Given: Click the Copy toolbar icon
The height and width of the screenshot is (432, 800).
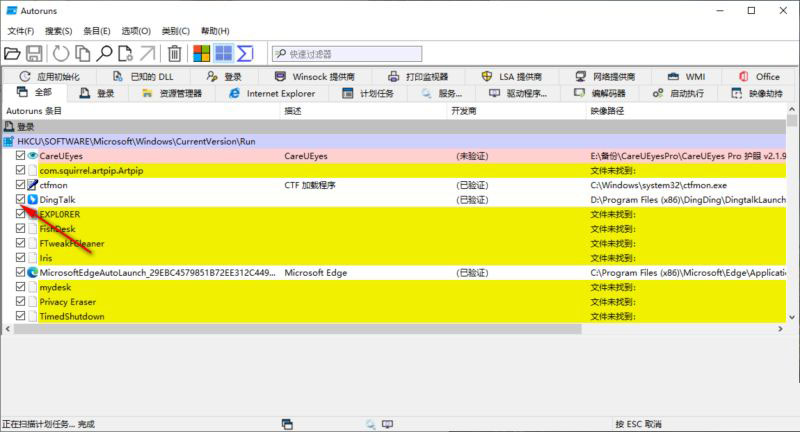Looking at the screenshot, I should pyautogui.click(x=83, y=54).
